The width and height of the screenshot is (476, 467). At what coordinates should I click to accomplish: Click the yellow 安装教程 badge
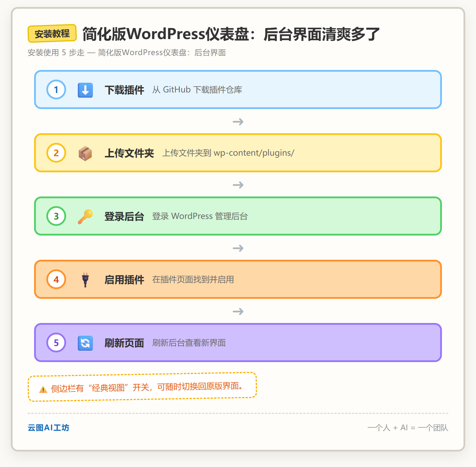(52, 34)
